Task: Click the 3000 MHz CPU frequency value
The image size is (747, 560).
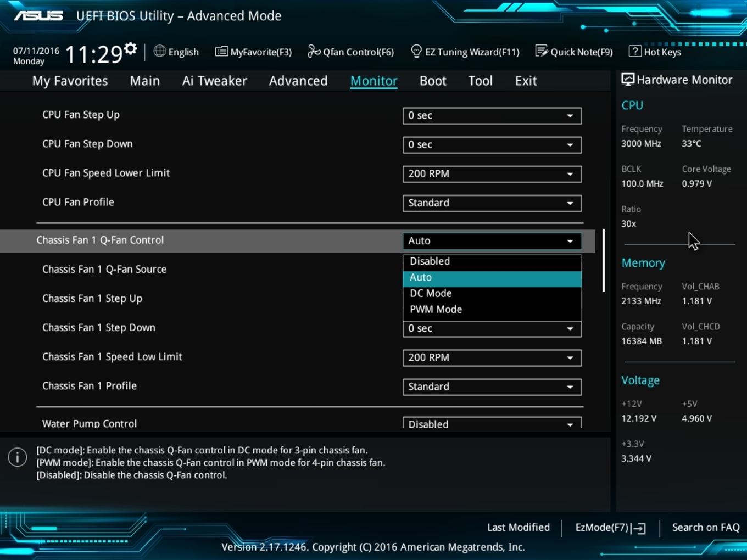Action: point(641,143)
